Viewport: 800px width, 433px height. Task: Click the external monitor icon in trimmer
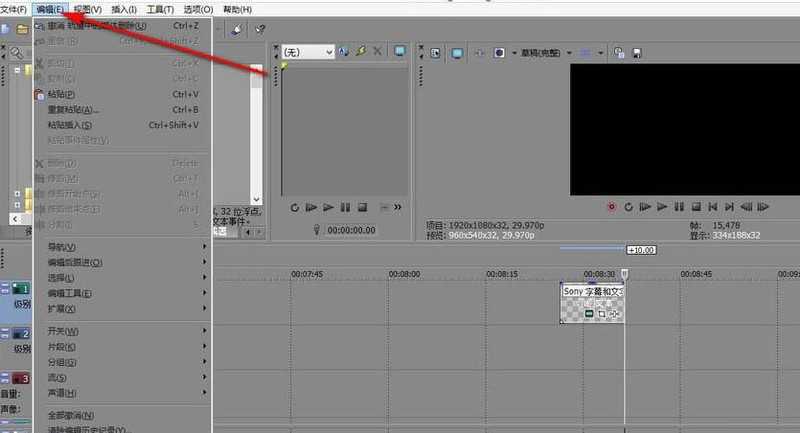(400, 51)
